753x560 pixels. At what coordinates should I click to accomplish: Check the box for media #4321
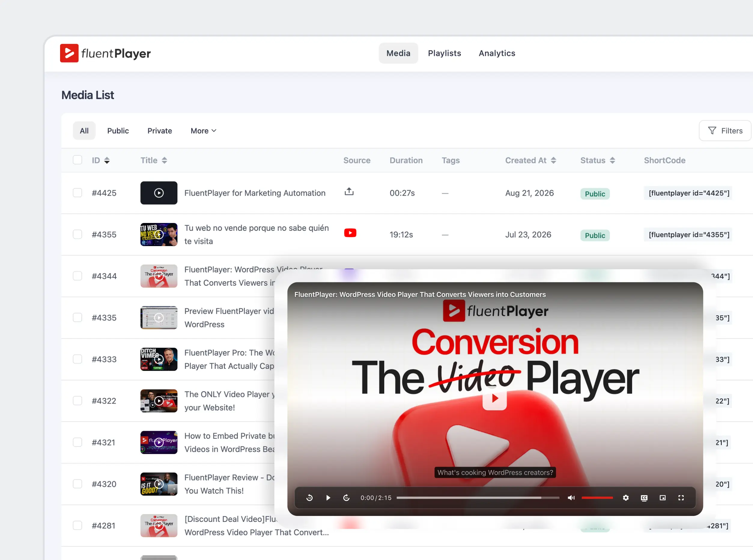77,442
